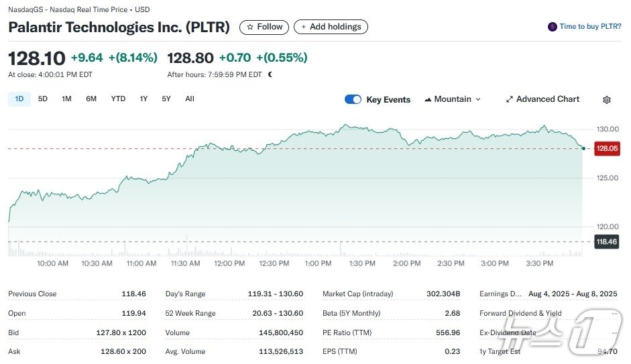Screen dimensions: 631x364
Task: Click the Advanced Chart expand arrows icon
Action: point(510,99)
